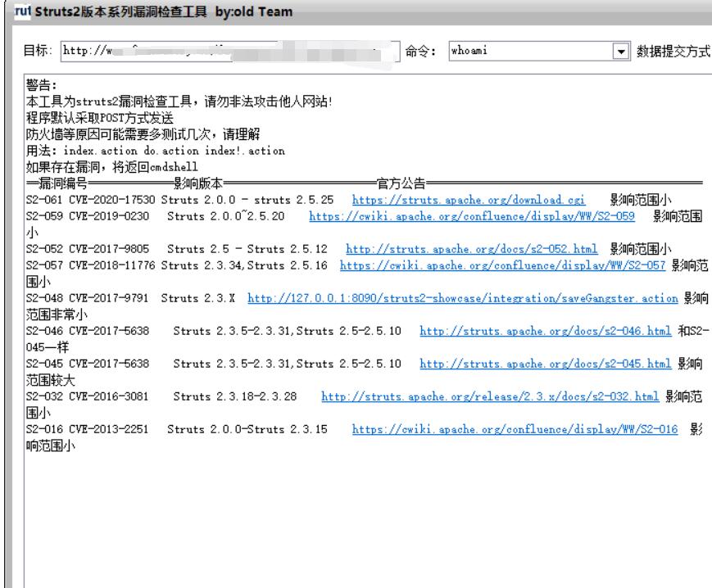Click the '目标:' label

tap(39, 50)
